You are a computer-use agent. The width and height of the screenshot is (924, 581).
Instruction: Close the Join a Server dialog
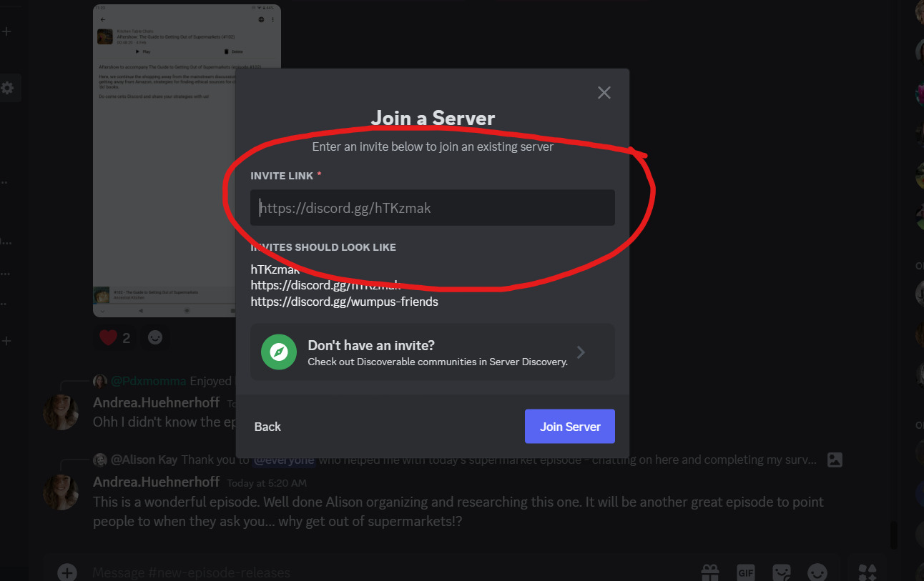pyautogui.click(x=604, y=93)
